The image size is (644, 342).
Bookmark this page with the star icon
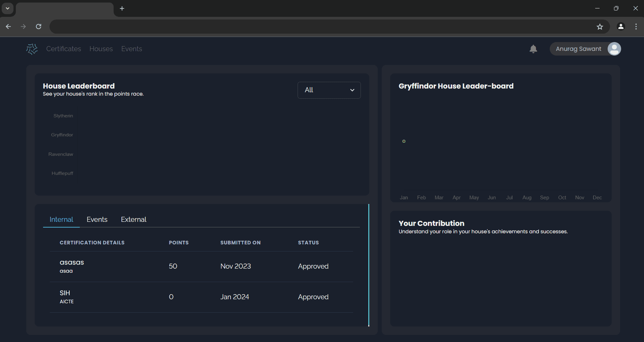click(600, 27)
